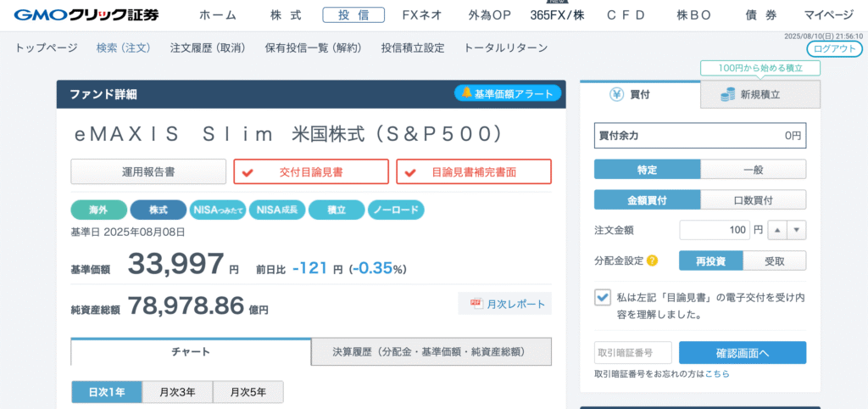Click the 注文金額 input field
The image size is (868, 409).
pyautogui.click(x=714, y=230)
